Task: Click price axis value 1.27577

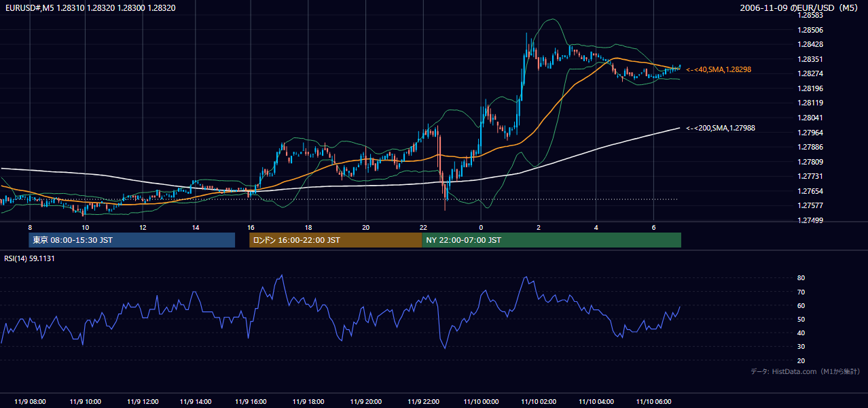Action: 810,205
